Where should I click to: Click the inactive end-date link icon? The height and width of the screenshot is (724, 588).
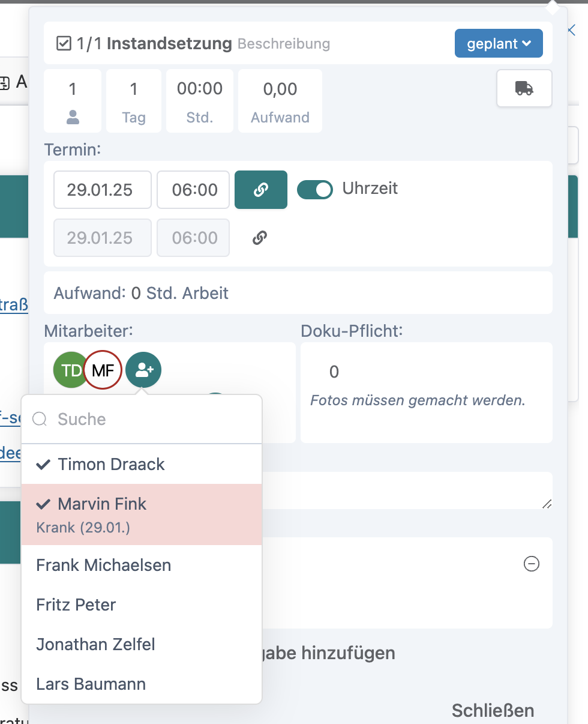(259, 238)
